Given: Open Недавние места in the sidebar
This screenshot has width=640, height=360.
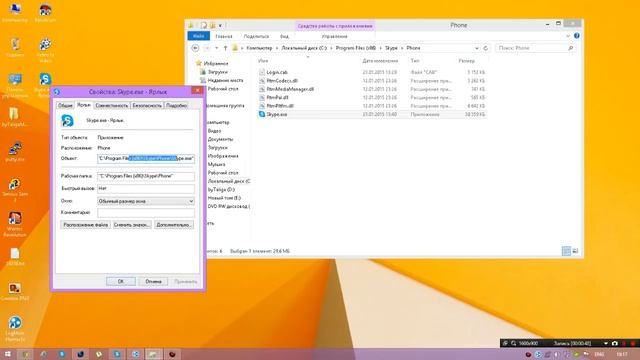Looking at the screenshot, I should [x=225, y=80].
